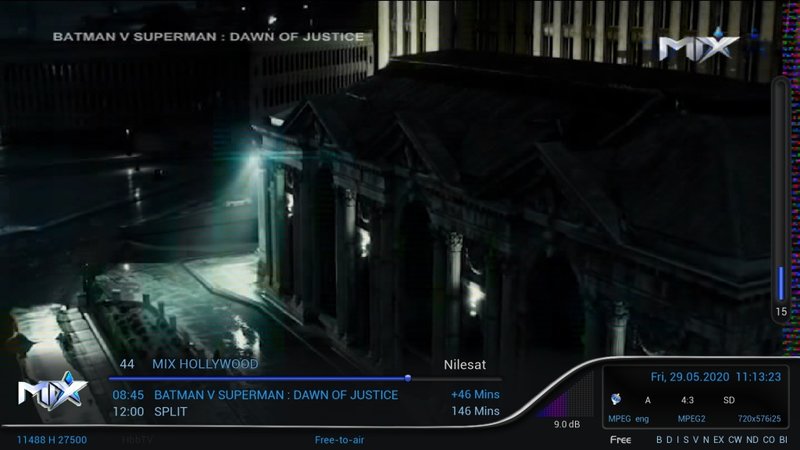Click signal value '9.0 dB'
The image size is (800, 450).
[x=567, y=424]
